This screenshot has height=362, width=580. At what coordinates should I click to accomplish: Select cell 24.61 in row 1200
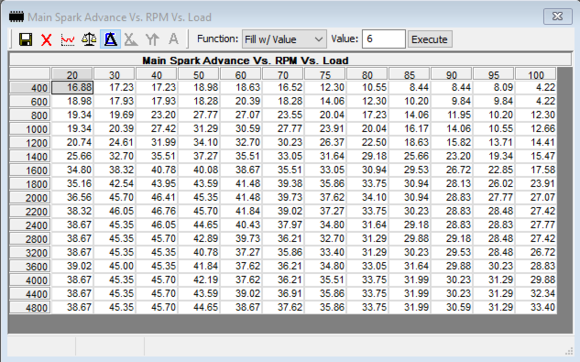pyautogui.click(x=114, y=142)
